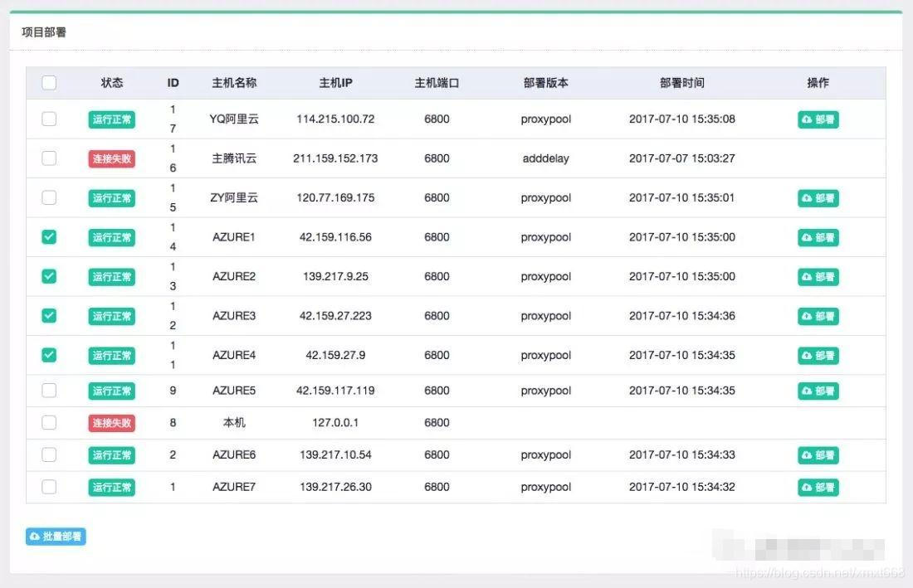The height and width of the screenshot is (588, 913).
Task: Select host name AZURE3
Action: 234,316
